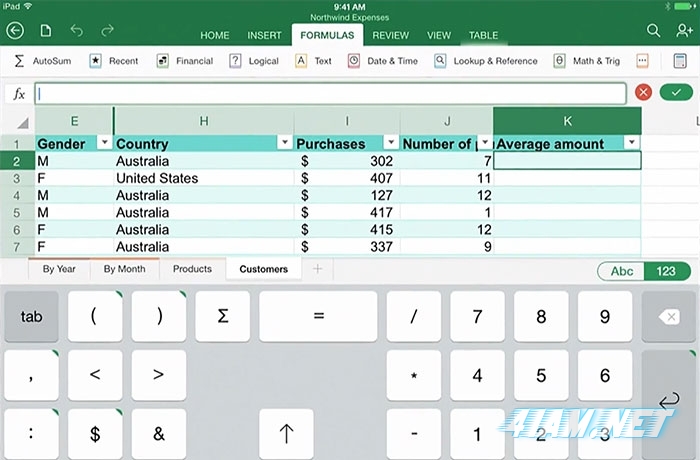
Task: Tap inside the formula bar field
Action: (x=330, y=93)
